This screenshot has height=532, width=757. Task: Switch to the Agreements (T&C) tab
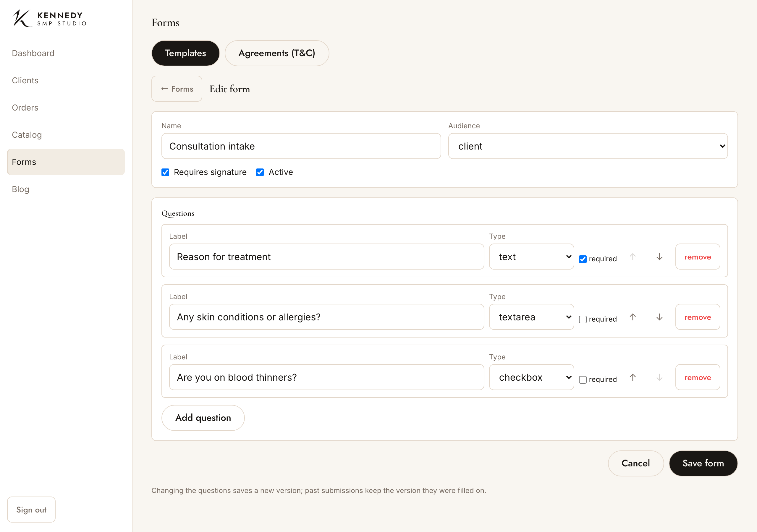pos(276,53)
